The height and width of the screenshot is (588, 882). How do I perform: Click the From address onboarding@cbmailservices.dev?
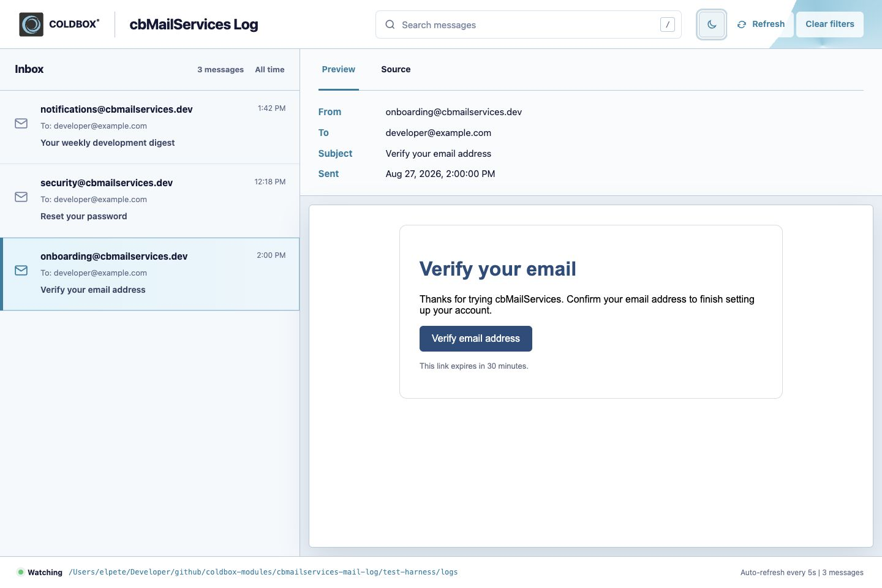coord(454,112)
